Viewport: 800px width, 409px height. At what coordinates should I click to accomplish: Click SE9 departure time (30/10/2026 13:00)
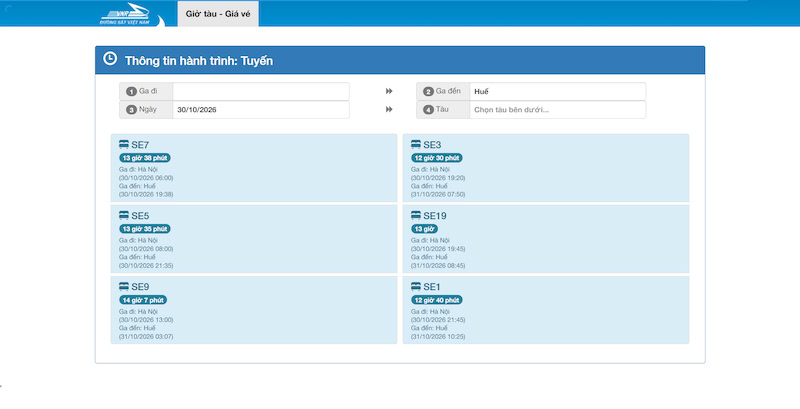[x=146, y=320]
